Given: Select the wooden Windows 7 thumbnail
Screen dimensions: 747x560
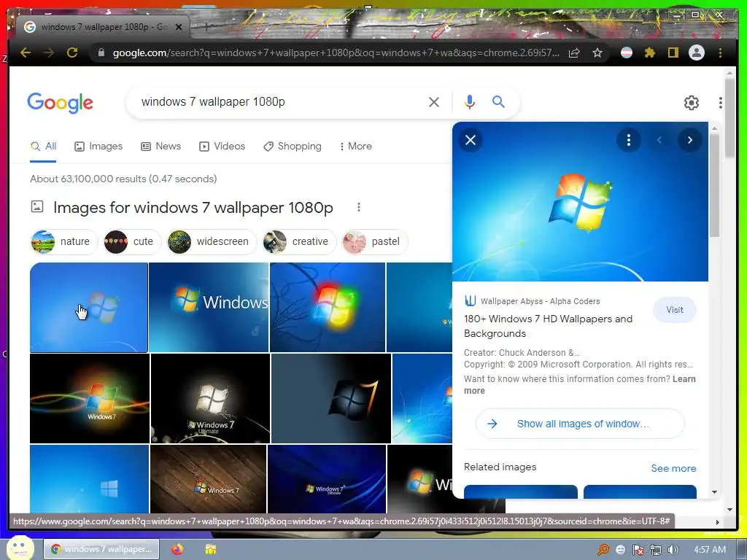Looking at the screenshot, I should (208, 479).
